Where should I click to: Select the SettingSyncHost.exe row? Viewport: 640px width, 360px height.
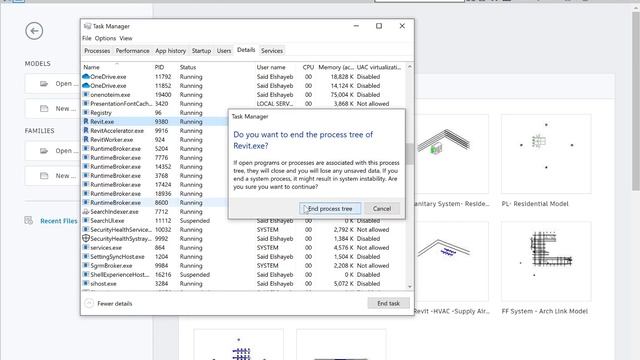(244, 256)
